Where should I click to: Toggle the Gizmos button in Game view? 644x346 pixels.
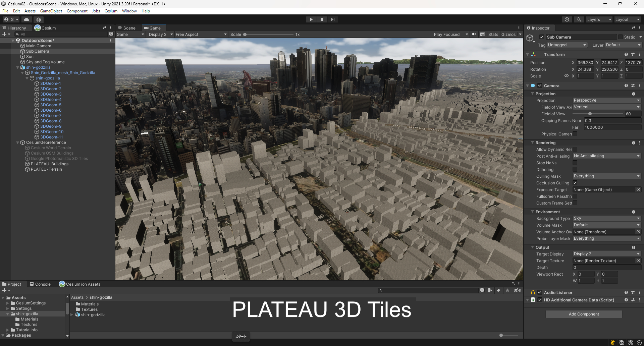508,34
